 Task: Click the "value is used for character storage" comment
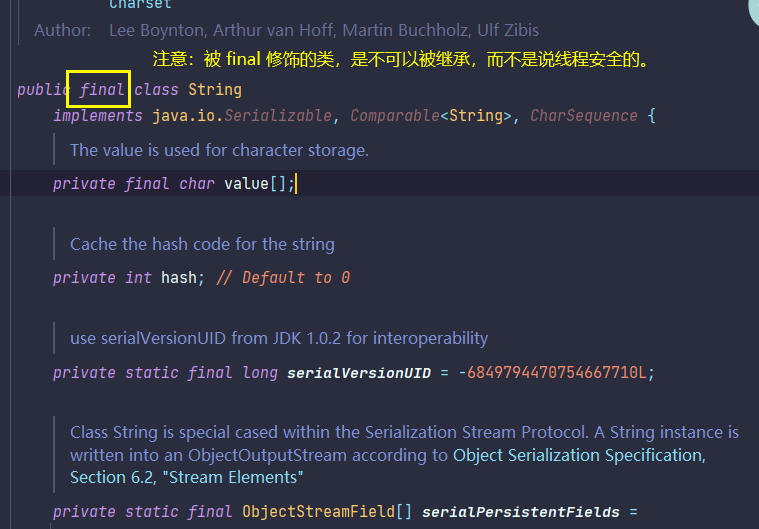coord(219,150)
